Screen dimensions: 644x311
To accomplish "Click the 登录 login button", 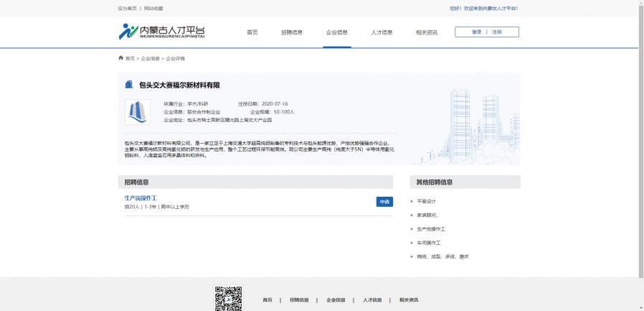I will coord(477,32).
